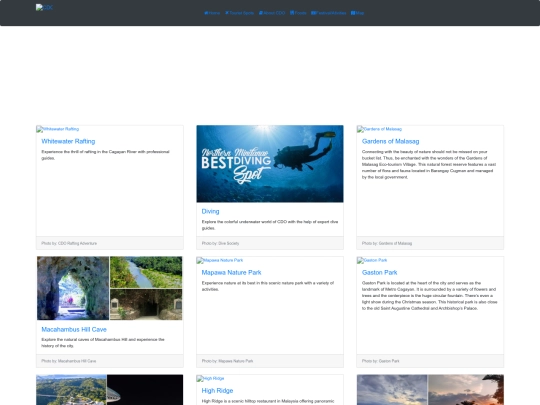Click the Gardens of Malasag description paragraph

click(x=429, y=164)
